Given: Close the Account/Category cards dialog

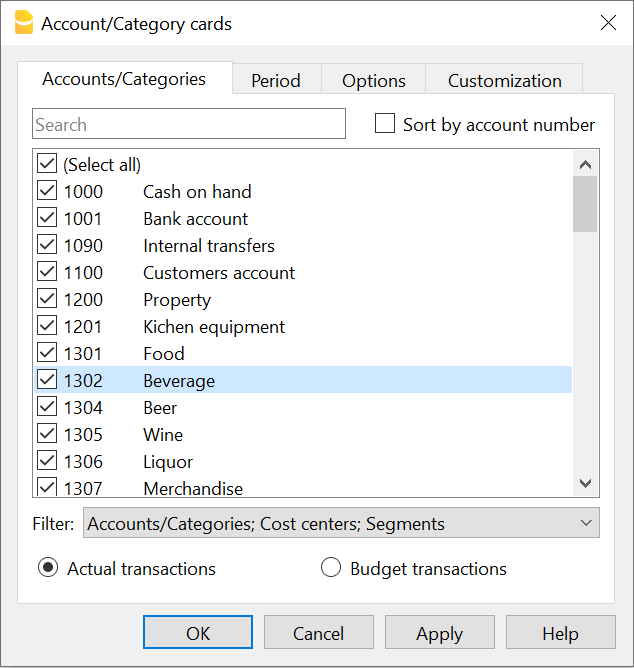Looking at the screenshot, I should point(608,23).
